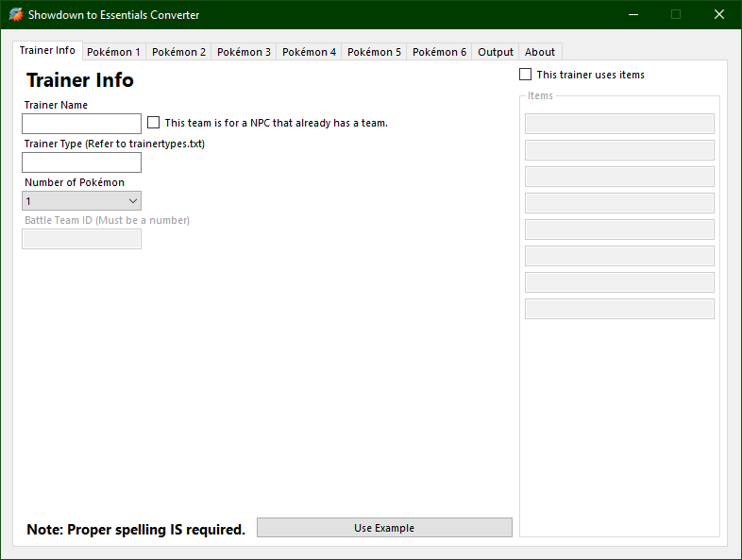Enable 'This trainer uses items' checkbox
This screenshot has width=742, height=560.
pos(526,75)
